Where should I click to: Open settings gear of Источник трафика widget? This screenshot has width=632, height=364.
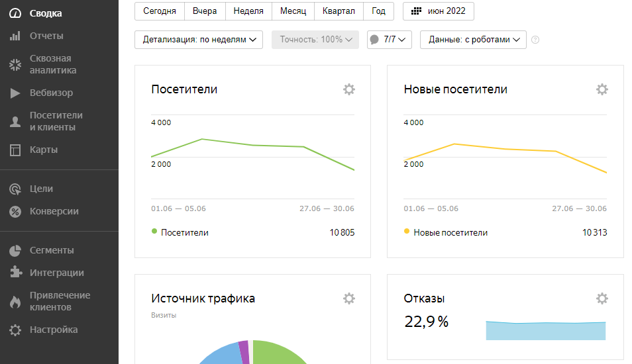pyautogui.click(x=348, y=298)
